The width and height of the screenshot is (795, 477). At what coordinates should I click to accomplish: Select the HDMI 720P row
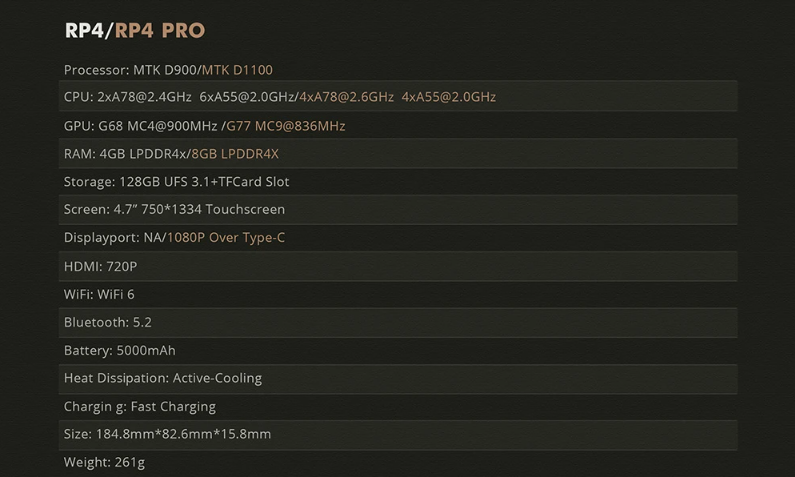tap(398, 266)
